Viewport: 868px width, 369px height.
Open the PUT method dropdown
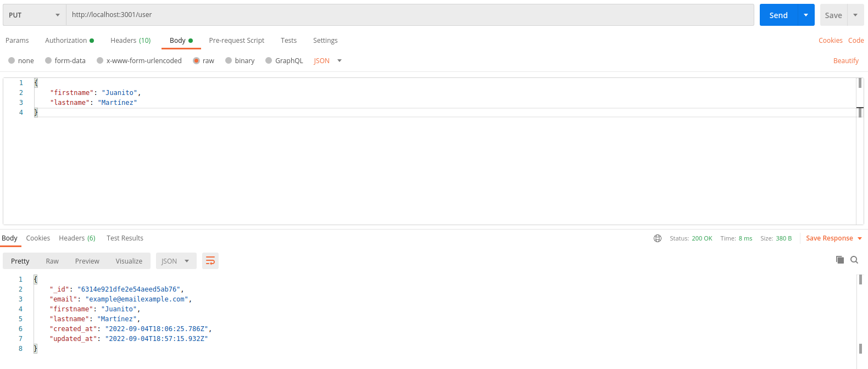34,15
